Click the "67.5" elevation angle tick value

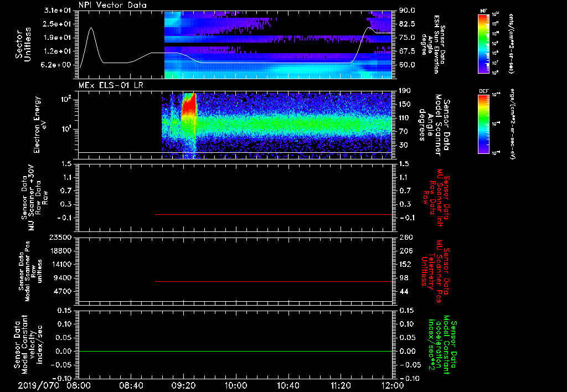pyautogui.click(x=408, y=51)
